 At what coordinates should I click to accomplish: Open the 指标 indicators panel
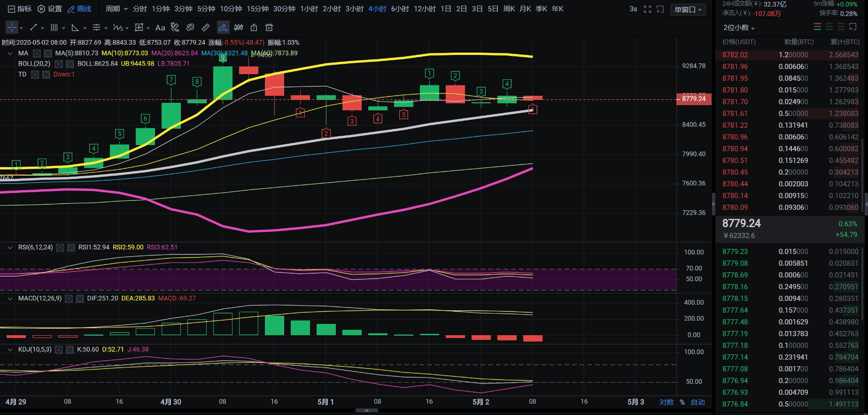pyautogui.click(x=20, y=9)
